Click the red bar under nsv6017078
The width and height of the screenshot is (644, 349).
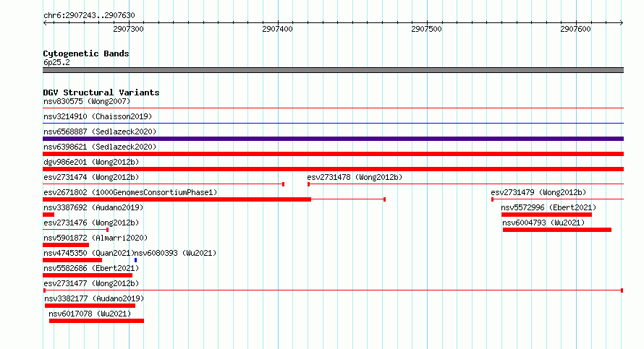[x=96, y=321]
